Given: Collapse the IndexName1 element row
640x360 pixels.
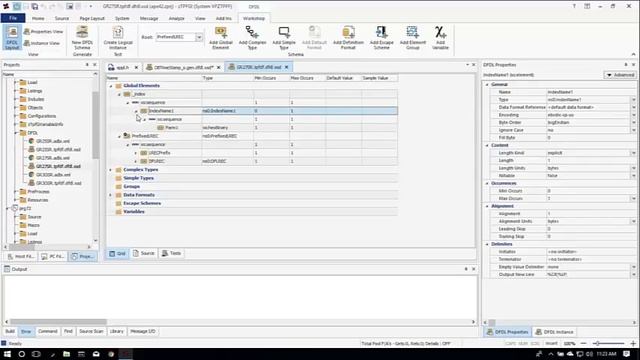Looking at the screenshot, I should point(136,111).
